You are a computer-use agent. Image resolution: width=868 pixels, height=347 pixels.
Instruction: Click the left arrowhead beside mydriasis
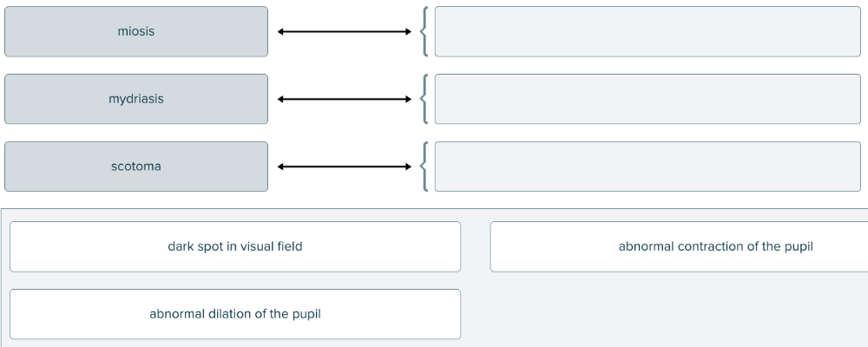281,99
